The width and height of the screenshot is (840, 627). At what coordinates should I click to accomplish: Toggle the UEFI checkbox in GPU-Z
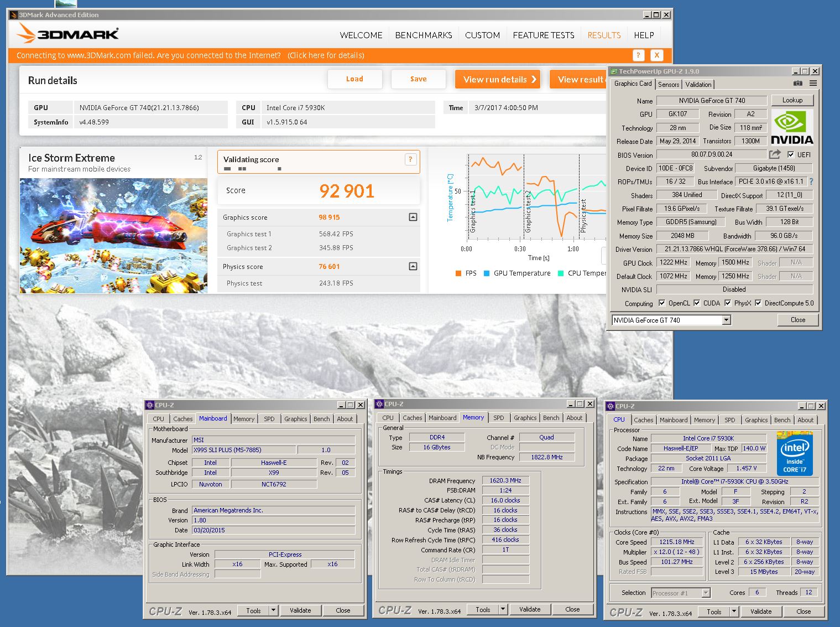791,155
